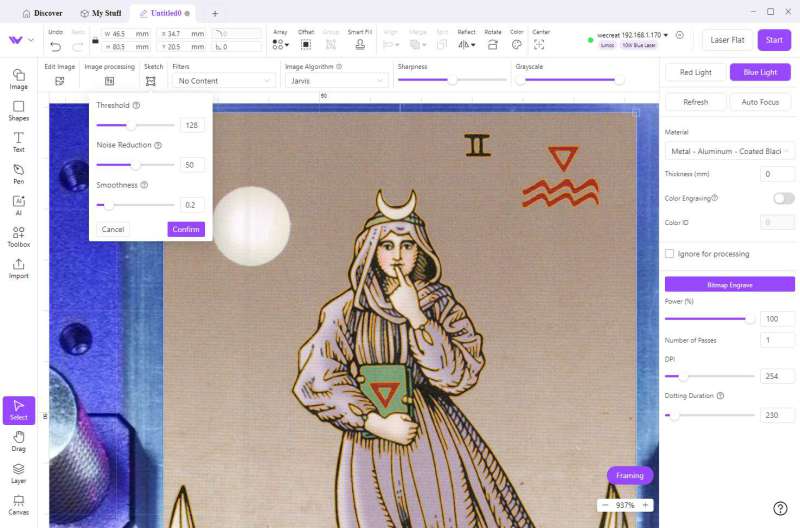The width and height of the screenshot is (800, 528).
Task: Click the Framing button
Action: pos(630,475)
